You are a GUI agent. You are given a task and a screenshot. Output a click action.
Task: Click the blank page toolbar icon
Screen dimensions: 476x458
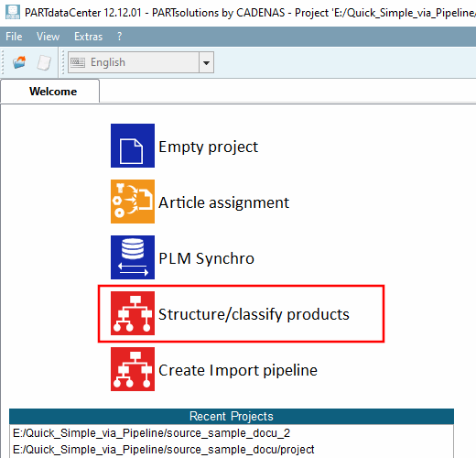44,62
